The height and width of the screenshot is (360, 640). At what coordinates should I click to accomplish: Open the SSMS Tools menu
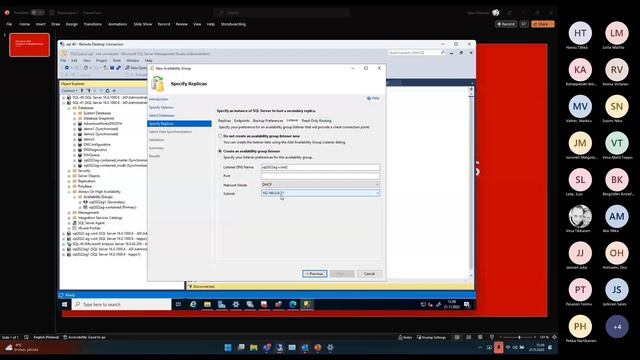click(116, 60)
